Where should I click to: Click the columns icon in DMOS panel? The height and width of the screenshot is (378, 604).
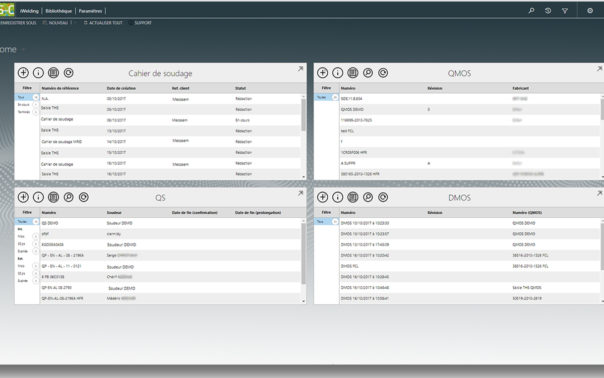pos(352,197)
